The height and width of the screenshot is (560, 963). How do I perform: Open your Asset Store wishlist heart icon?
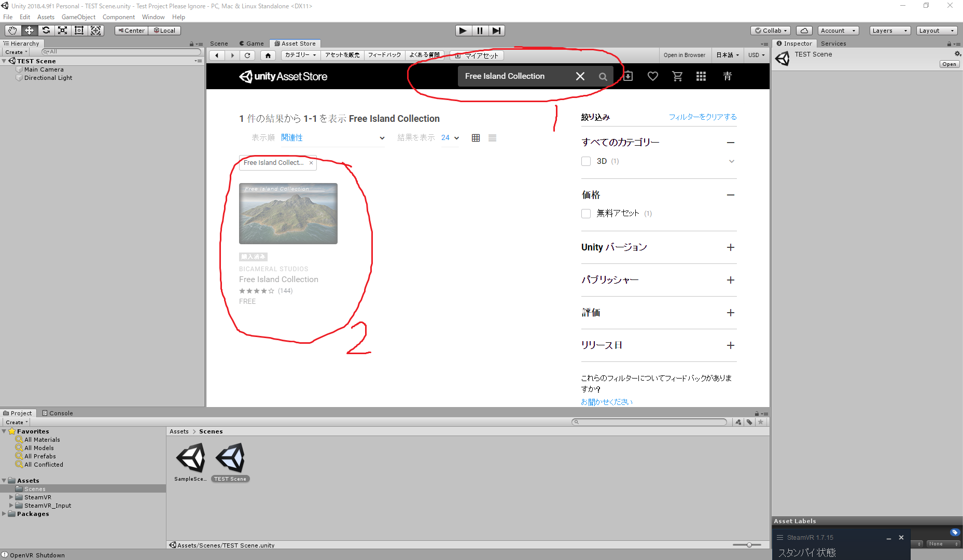click(x=652, y=76)
